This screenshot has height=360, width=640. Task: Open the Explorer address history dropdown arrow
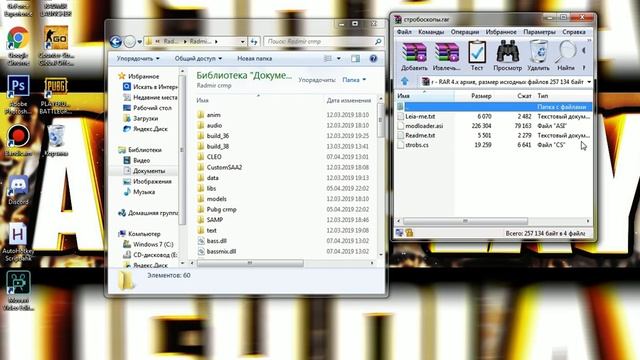click(x=242, y=41)
